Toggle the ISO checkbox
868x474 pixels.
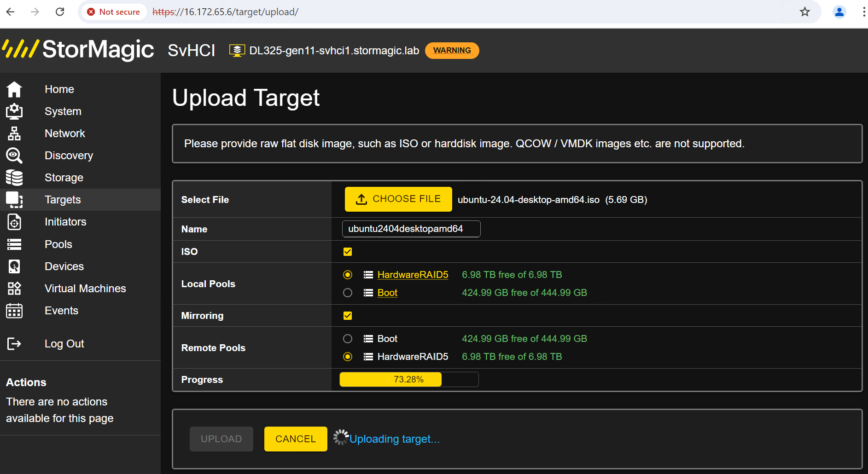(x=348, y=252)
